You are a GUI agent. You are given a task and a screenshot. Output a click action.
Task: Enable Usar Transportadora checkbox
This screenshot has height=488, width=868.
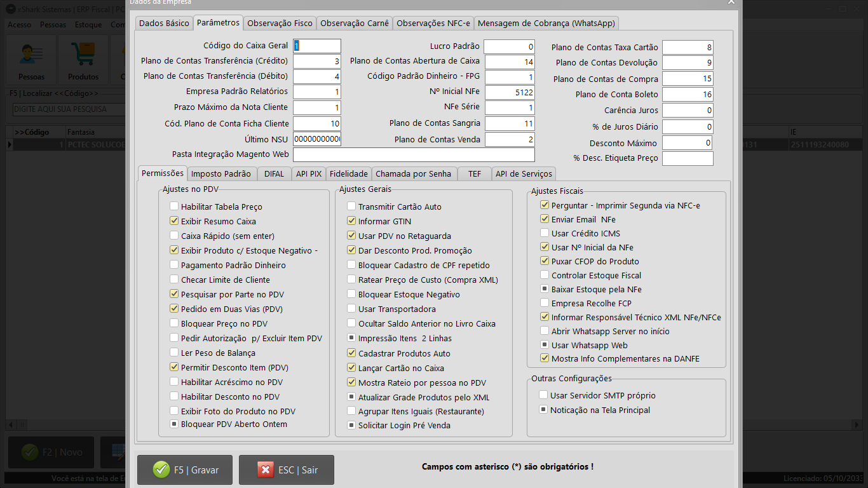tap(351, 309)
